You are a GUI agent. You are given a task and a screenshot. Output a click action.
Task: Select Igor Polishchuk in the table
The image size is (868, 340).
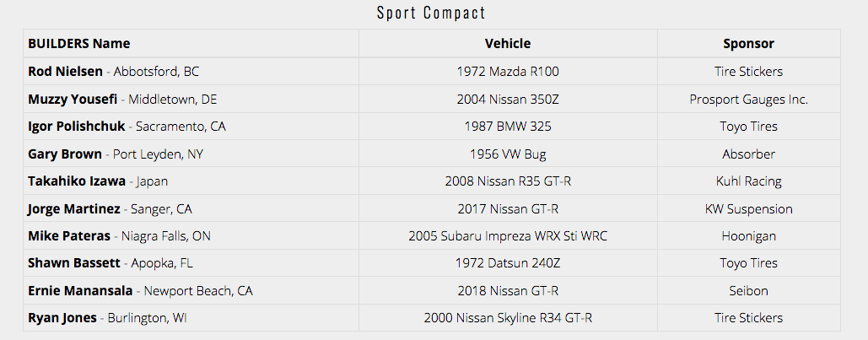(77, 127)
